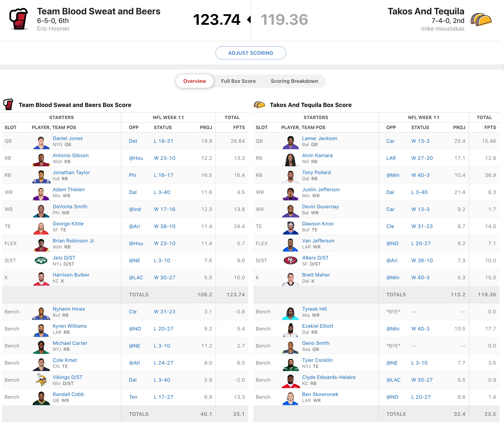504x422 pixels.
Task: Open Justin Jefferson's player link
Action: pyautogui.click(x=321, y=190)
